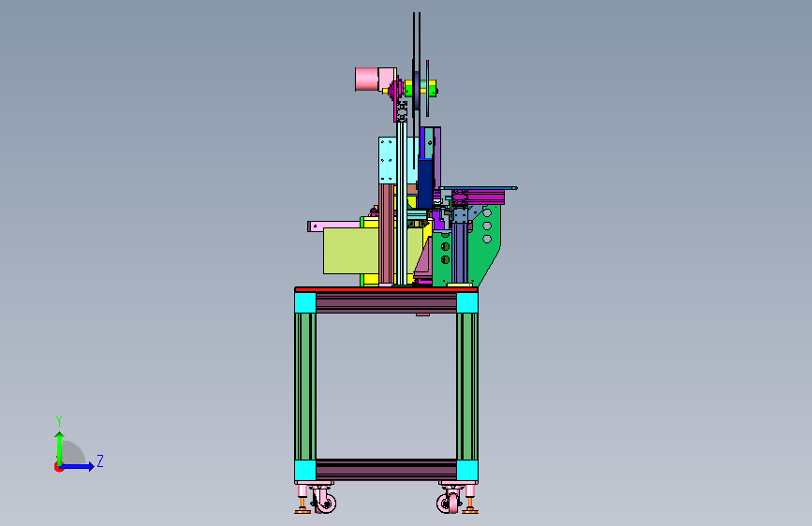Select the left orange leveling foot
812x526 pixels.
(303, 504)
